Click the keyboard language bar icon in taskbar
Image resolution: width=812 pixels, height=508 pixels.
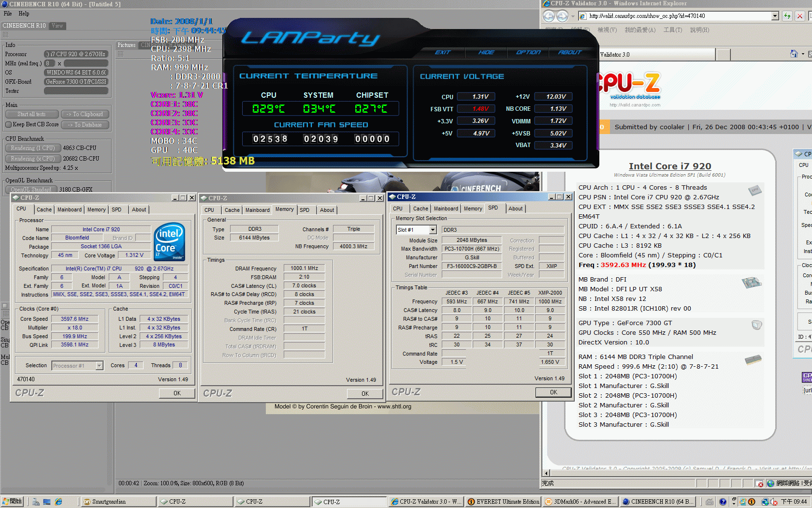[x=709, y=502]
